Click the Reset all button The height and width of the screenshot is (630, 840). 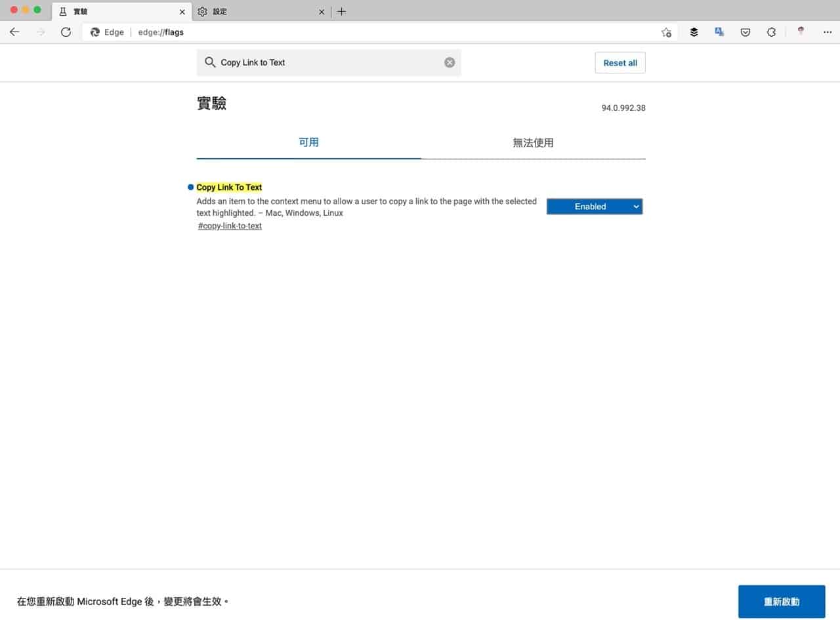click(620, 63)
